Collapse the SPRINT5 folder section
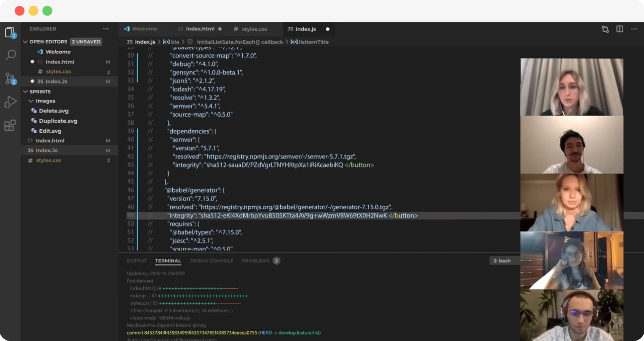 (x=26, y=92)
